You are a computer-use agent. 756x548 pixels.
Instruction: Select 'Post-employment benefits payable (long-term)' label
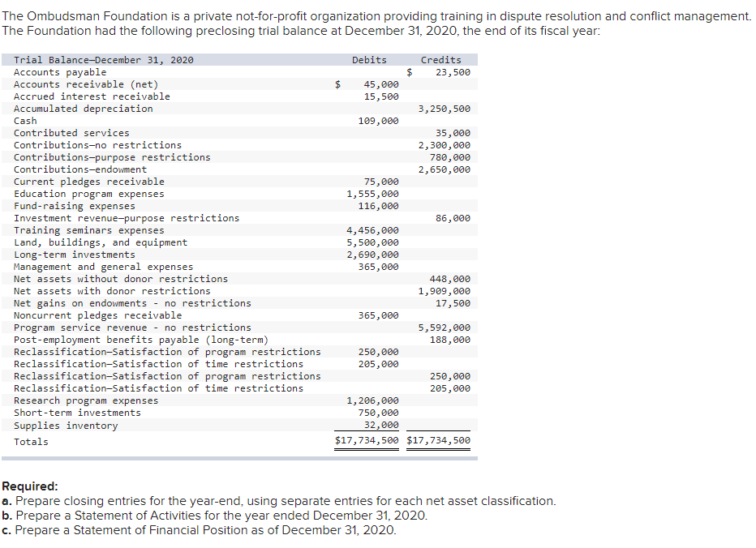click(141, 340)
